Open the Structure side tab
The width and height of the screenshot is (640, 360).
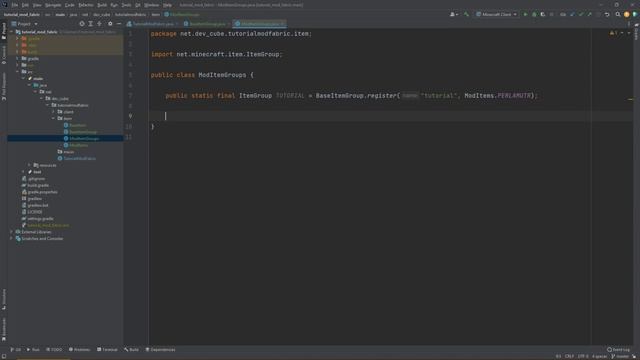4,299
